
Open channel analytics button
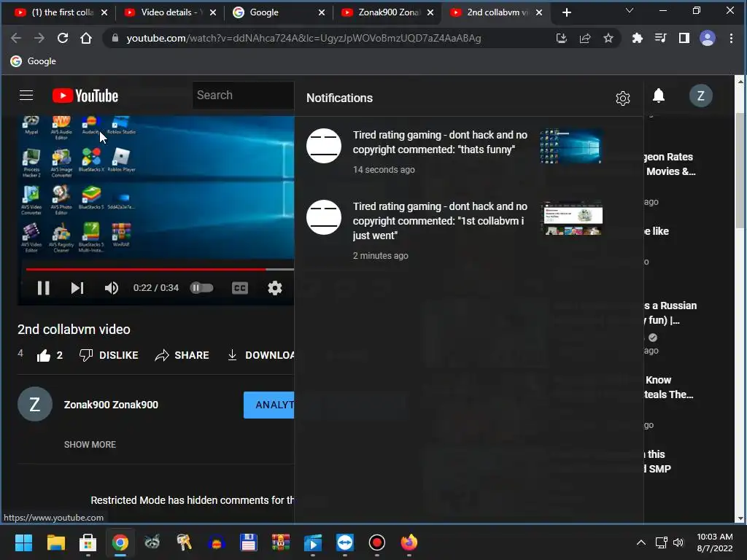(268, 405)
